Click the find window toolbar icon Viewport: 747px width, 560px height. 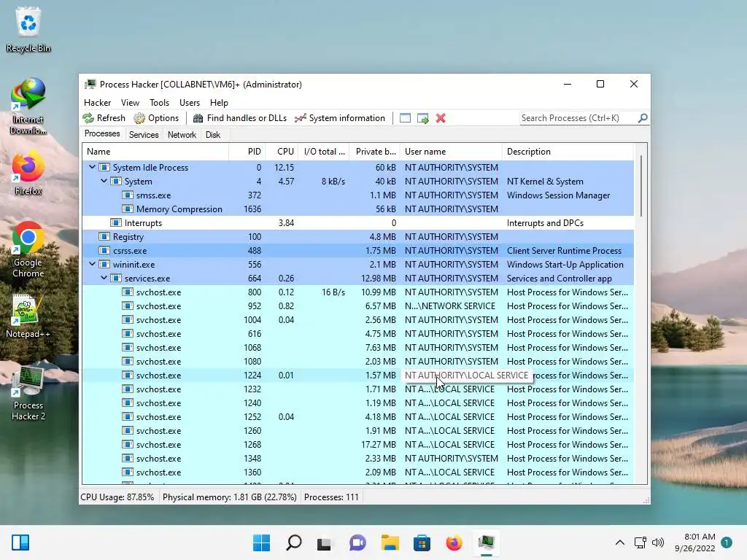[x=405, y=118]
